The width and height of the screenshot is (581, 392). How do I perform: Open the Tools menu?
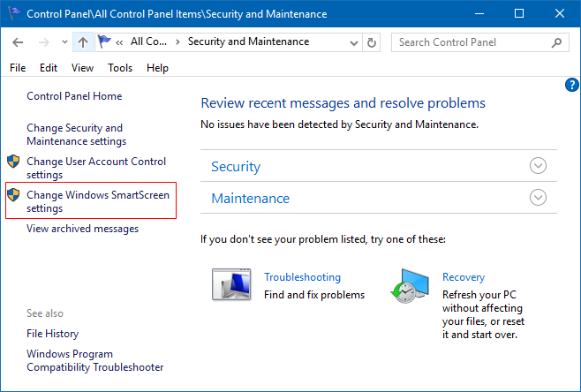tap(120, 68)
